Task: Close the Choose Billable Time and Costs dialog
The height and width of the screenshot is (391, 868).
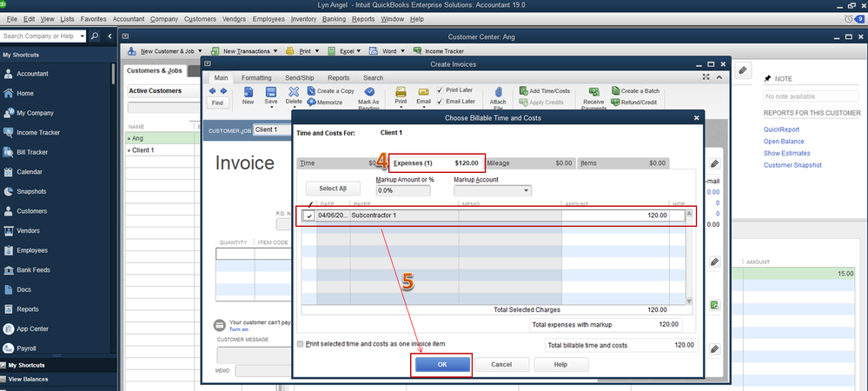Action: click(696, 118)
